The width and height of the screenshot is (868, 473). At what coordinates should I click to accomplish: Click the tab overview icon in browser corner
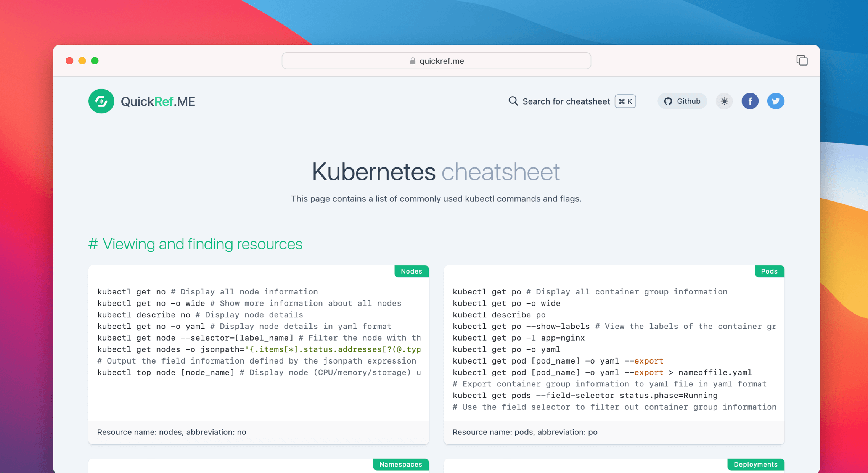[x=802, y=60]
